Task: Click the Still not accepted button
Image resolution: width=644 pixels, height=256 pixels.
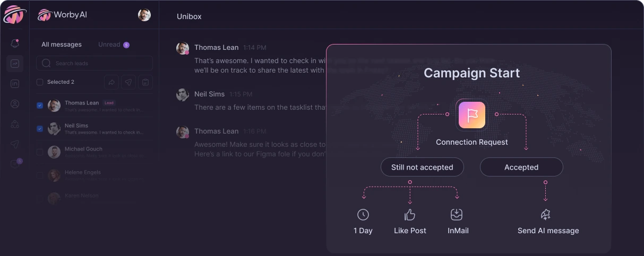Action: 422,167
